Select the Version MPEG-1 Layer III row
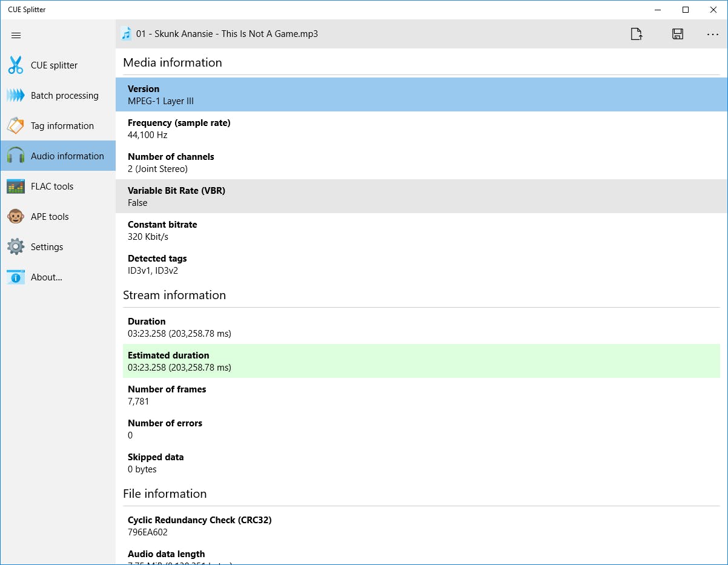Screen dimensions: 728x565 click(421, 94)
